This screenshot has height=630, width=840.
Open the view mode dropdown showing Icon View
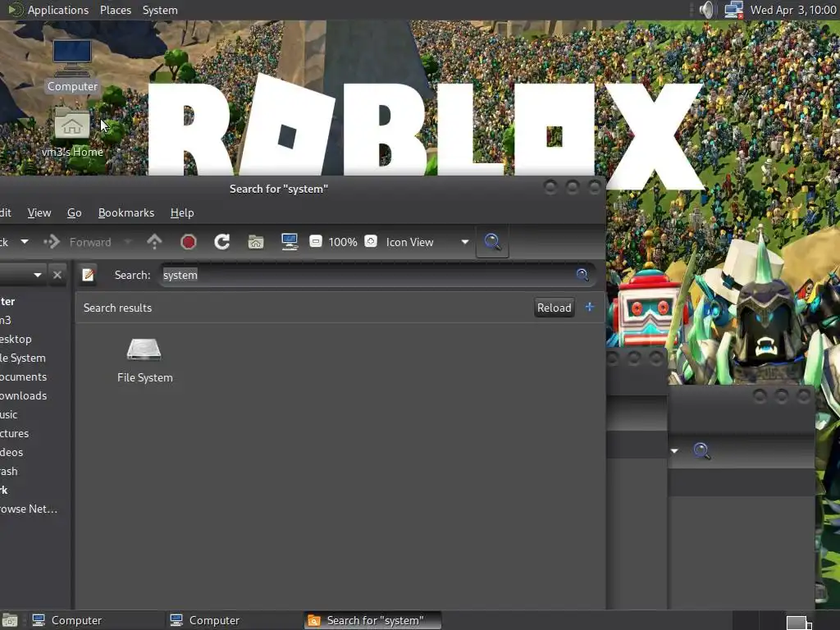click(x=427, y=242)
